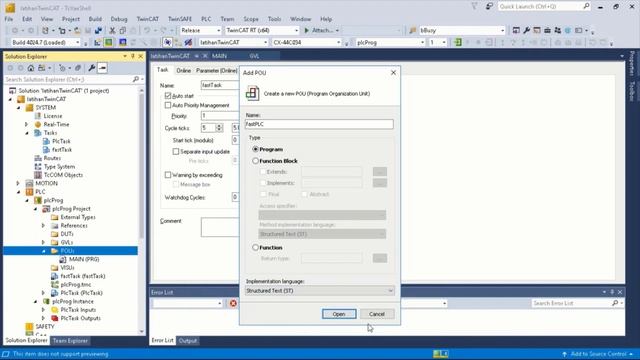The image size is (640, 360).
Task: Click the Show All Files icon in Solution Explorer
Action: click(x=78, y=68)
